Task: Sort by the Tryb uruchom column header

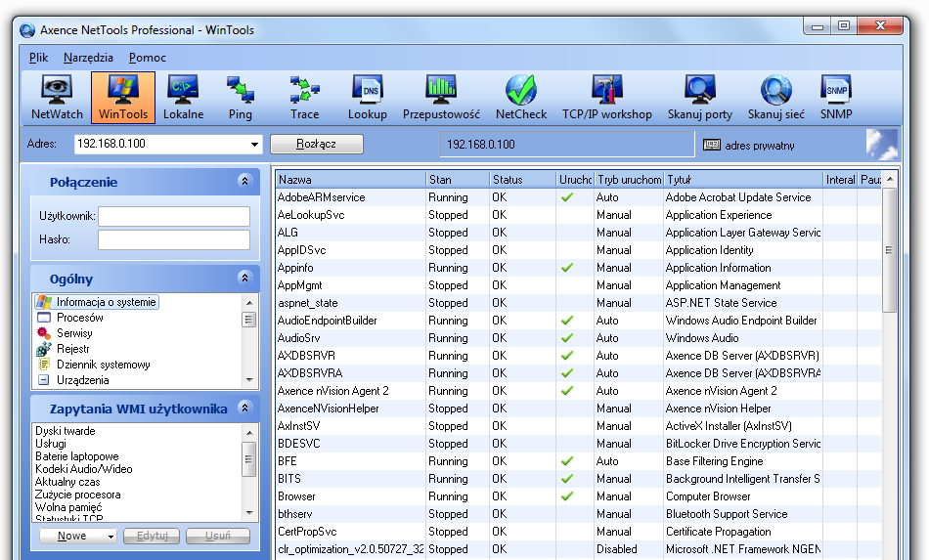Action: click(x=629, y=180)
